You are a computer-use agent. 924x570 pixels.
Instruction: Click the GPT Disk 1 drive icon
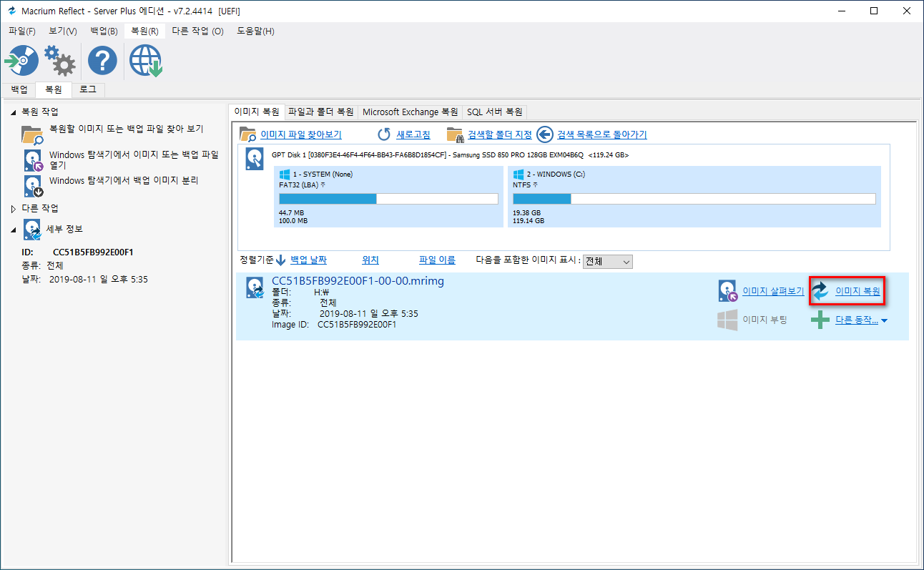(255, 159)
